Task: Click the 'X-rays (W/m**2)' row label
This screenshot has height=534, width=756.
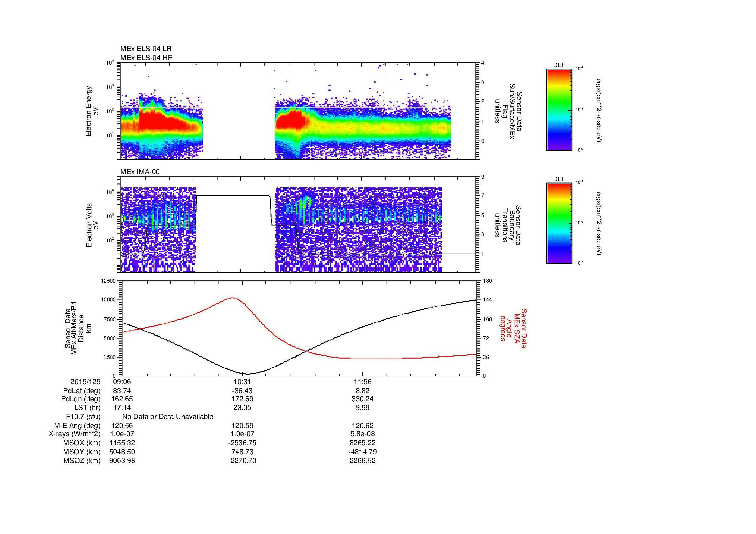Action: click(x=74, y=434)
